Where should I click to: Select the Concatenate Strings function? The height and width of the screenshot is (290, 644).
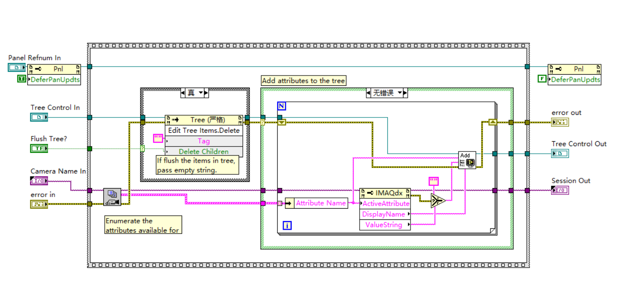438,201
